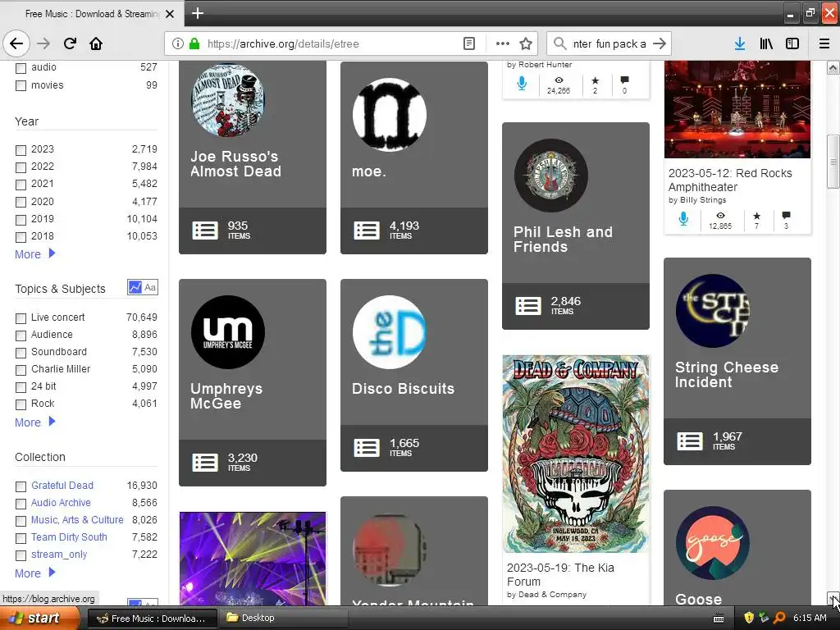This screenshot has height=630, width=840.
Task: Open the Audio Archive collection link
Action: [x=61, y=503]
